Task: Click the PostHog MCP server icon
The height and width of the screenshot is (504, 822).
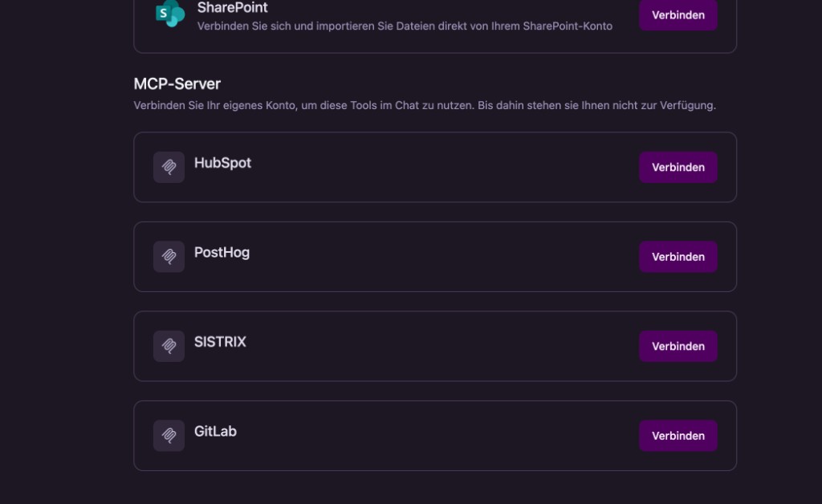Action: pos(169,257)
